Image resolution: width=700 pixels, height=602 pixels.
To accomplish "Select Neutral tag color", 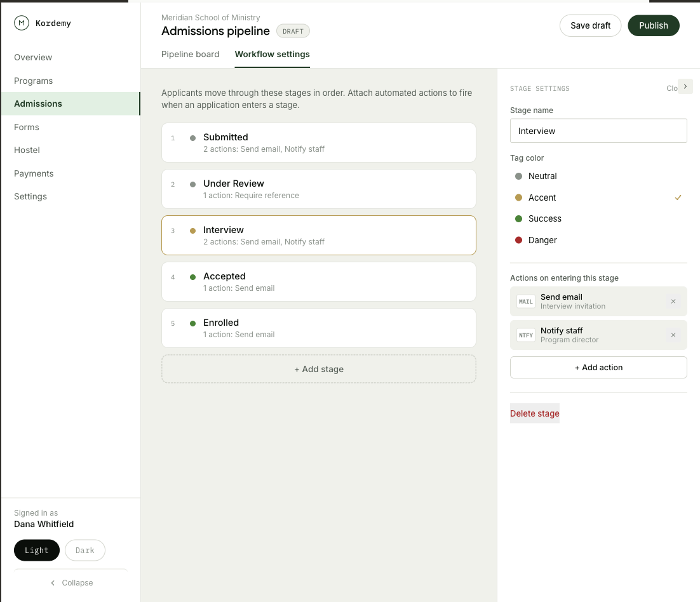I will (x=598, y=177).
